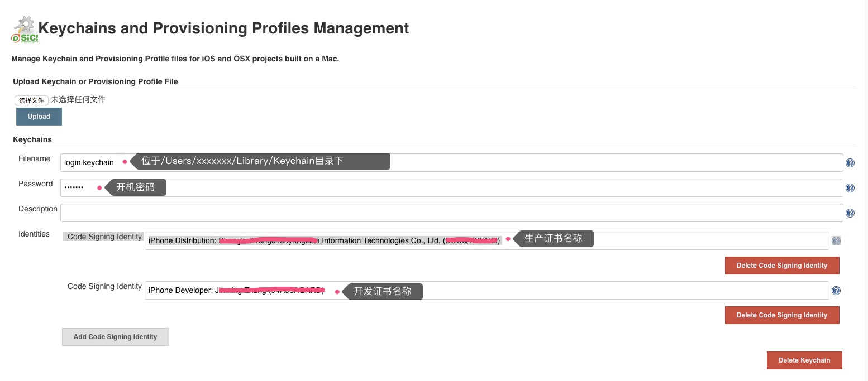The height and width of the screenshot is (381, 868).
Task: Show help for the Description field
Action: (850, 213)
